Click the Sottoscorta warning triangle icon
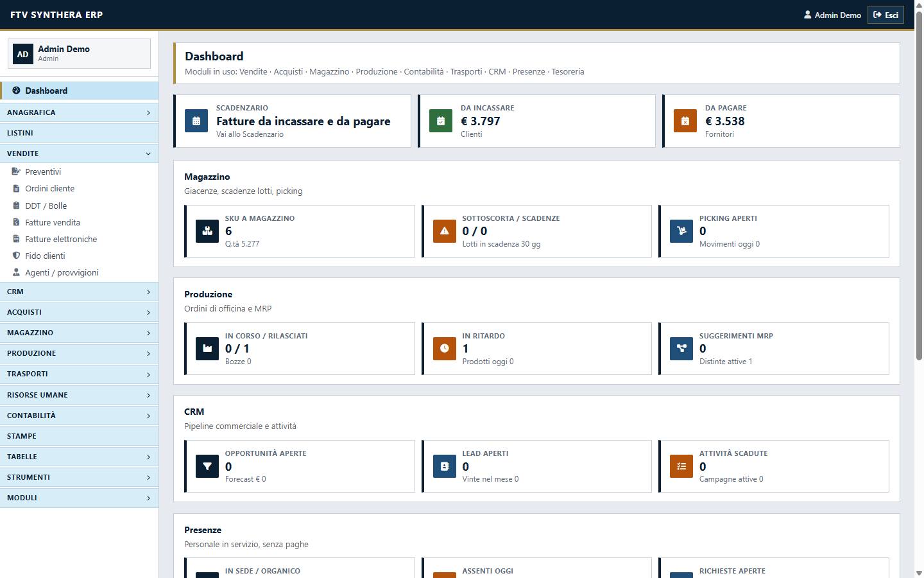The width and height of the screenshot is (924, 578). (445, 231)
